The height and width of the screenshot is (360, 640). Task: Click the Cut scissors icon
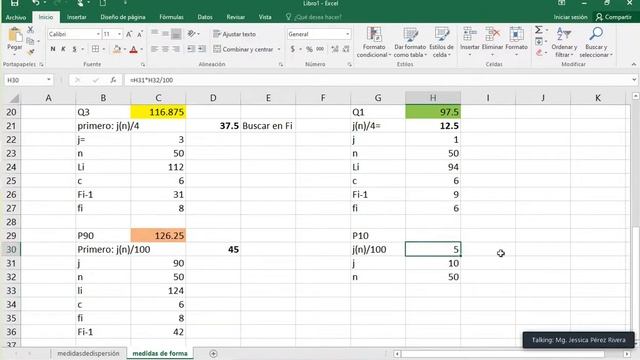(x=31, y=30)
